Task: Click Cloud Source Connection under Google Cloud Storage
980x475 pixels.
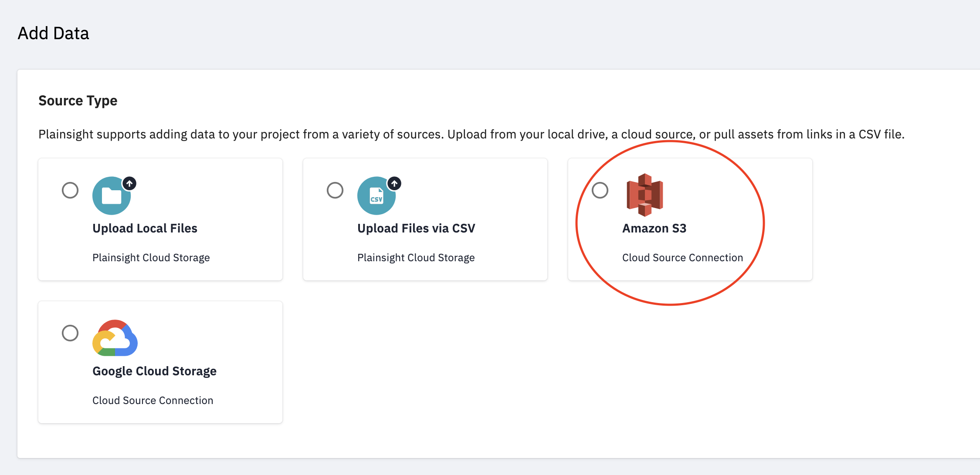Action: click(153, 401)
